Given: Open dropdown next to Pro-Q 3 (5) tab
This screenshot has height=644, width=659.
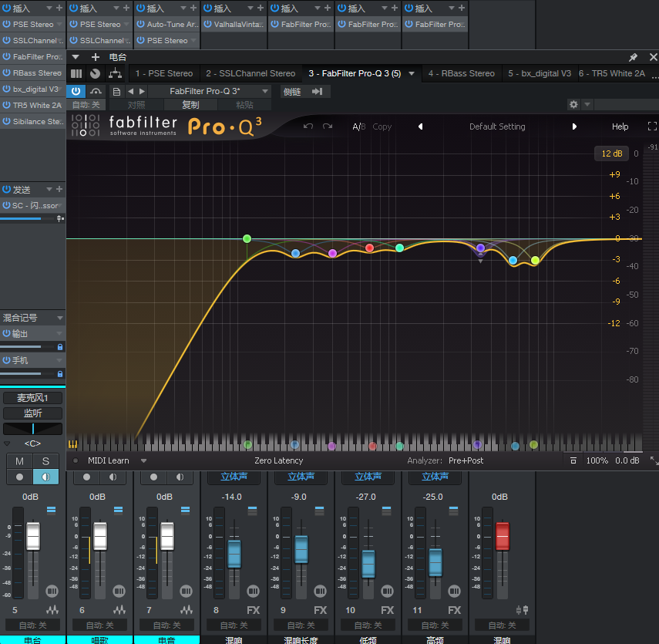Looking at the screenshot, I should 412,73.
